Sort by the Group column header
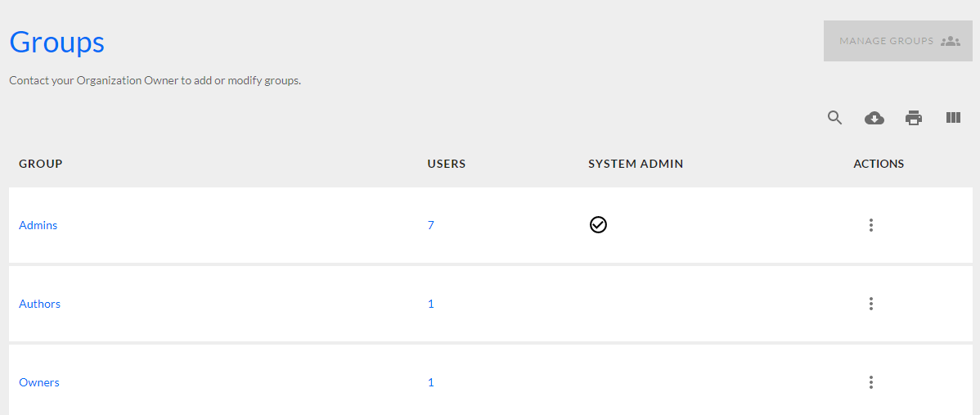 click(41, 164)
